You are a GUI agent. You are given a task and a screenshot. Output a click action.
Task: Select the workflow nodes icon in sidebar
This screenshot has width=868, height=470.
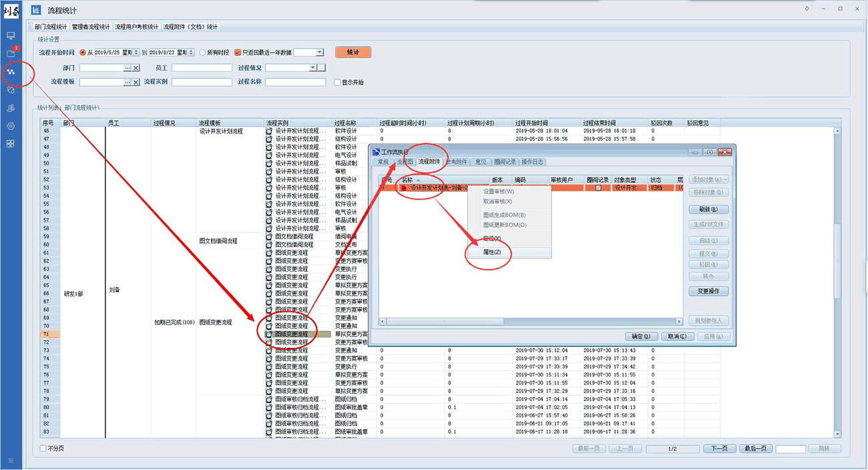11,71
